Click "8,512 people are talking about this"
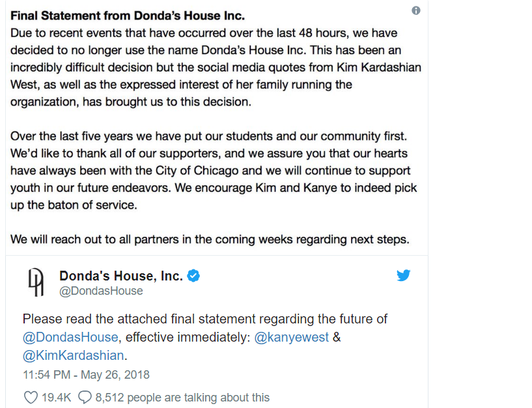532x408 pixels. point(182,397)
